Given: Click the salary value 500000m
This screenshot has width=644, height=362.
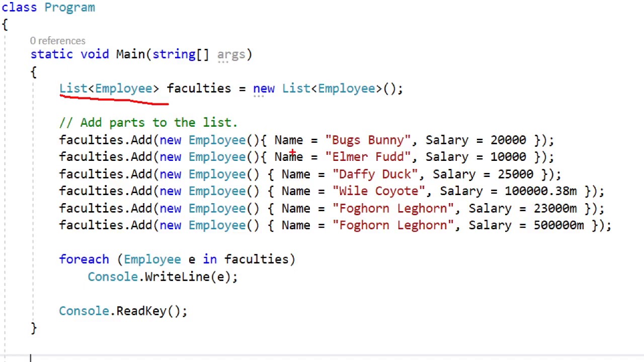Looking at the screenshot, I should [x=558, y=225].
